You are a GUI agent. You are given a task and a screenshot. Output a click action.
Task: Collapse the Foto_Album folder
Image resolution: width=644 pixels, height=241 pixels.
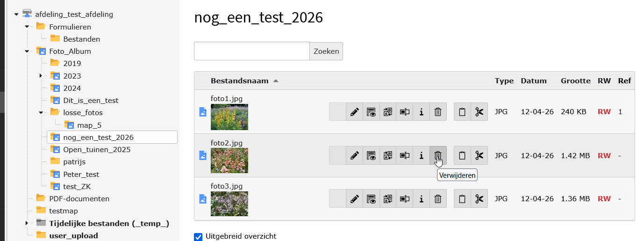point(27,51)
